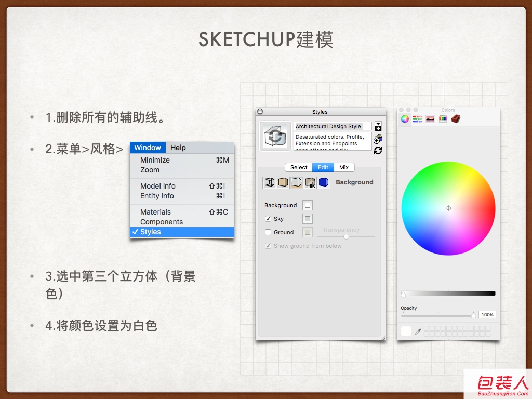532x399 pixels.
Task: Choose Zoom in the Window menu
Action: (182, 170)
